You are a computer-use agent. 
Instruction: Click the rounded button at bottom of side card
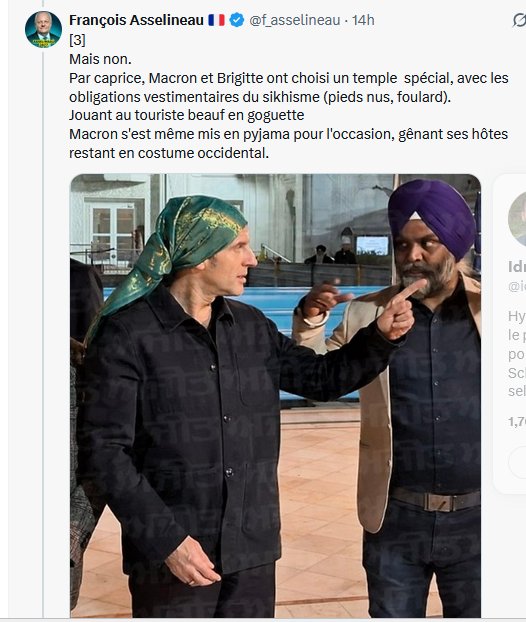pyautogui.click(x=517, y=463)
